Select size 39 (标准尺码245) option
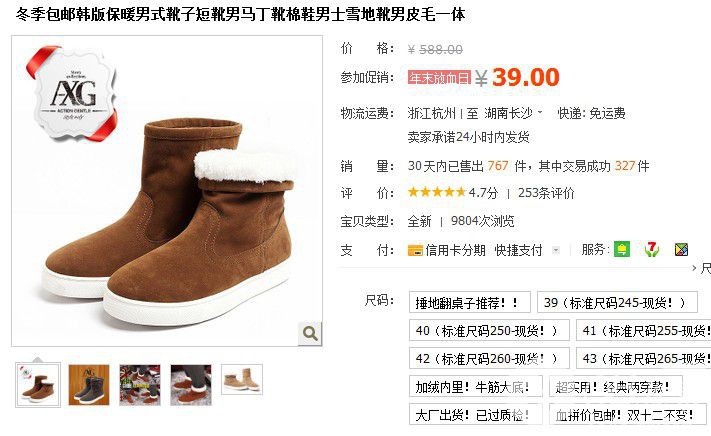This screenshot has width=711, height=436. click(x=617, y=302)
